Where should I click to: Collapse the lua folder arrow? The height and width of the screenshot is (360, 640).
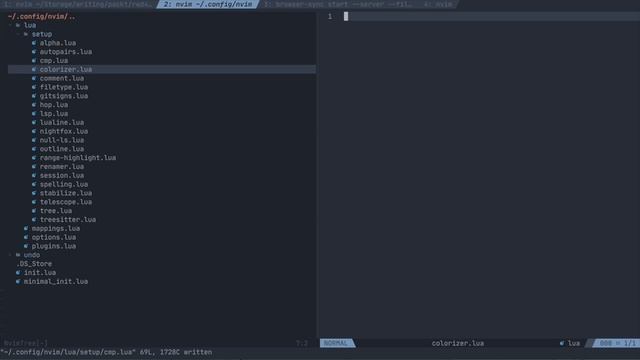[10, 25]
